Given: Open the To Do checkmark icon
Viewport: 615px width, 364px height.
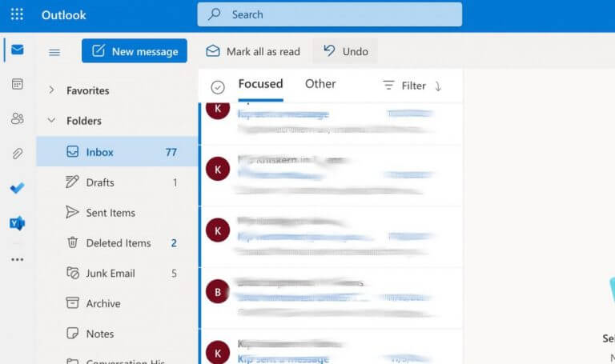Looking at the screenshot, I should pyautogui.click(x=18, y=188).
